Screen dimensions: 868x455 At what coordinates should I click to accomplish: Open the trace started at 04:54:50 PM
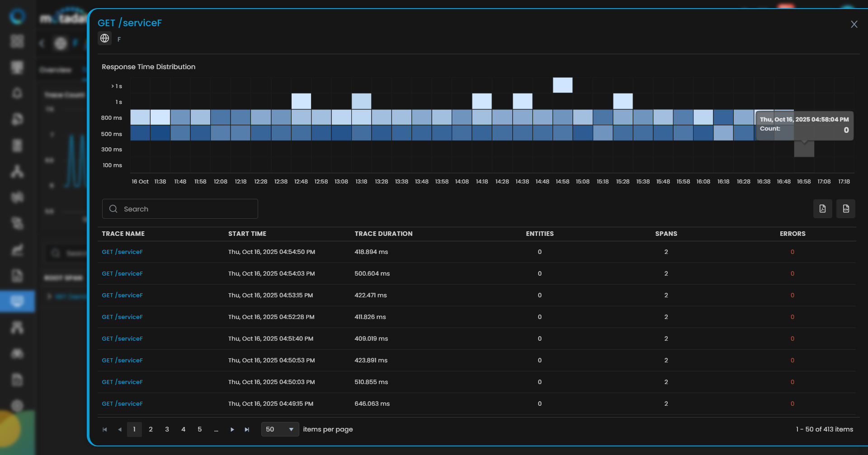pyautogui.click(x=122, y=252)
